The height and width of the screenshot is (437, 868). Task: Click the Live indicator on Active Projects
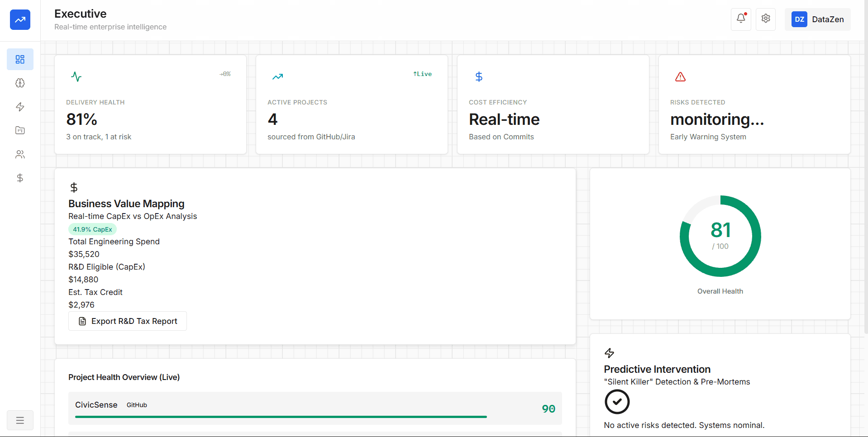[x=422, y=74]
